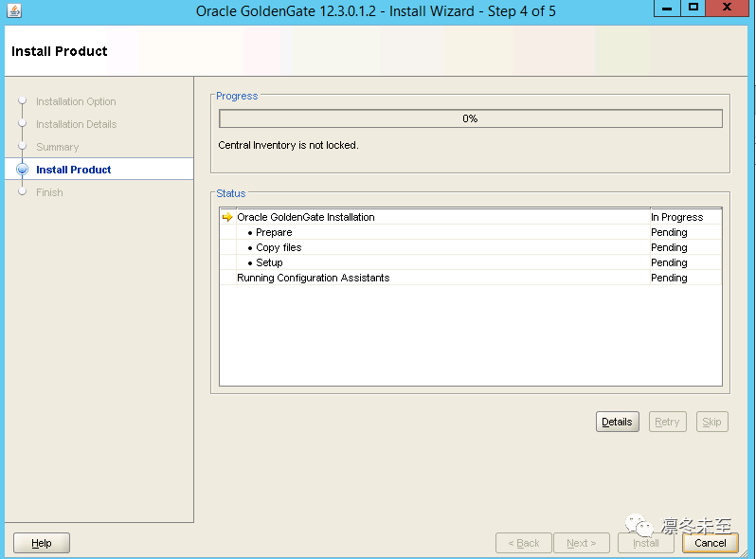Select the Installation Option step
Viewport: 756px width, 559px height.
[76, 101]
